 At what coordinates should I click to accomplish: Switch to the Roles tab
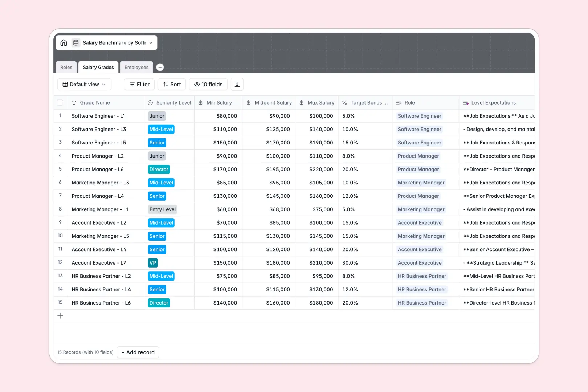(66, 67)
